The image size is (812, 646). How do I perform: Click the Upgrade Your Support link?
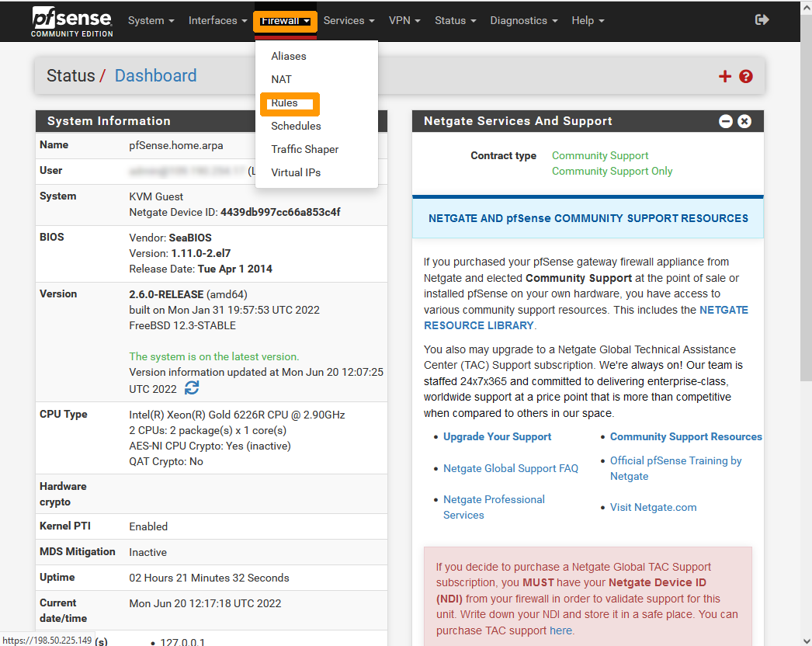pyautogui.click(x=497, y=436)
